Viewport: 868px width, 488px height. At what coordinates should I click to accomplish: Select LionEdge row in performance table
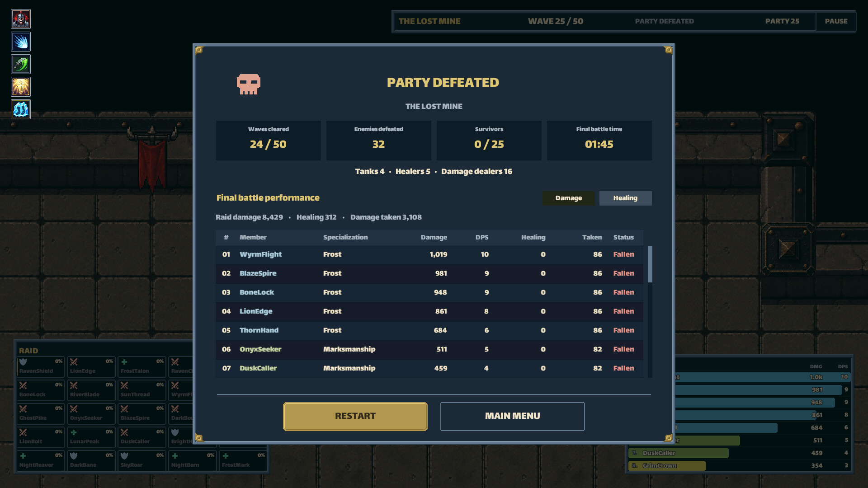(x=429, y=311)
